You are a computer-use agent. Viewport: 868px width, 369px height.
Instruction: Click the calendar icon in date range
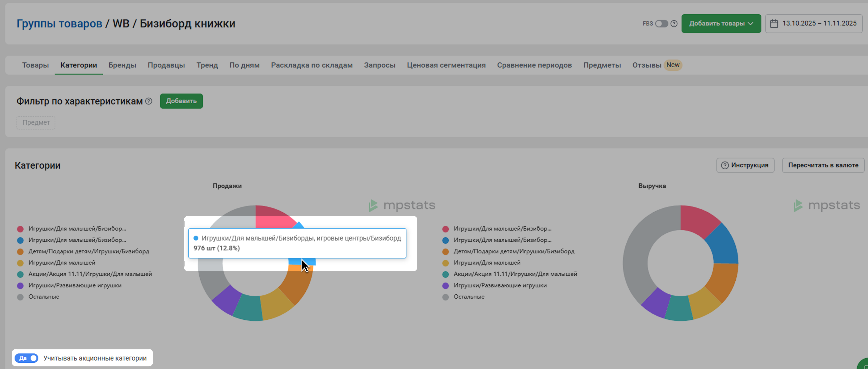(x=774, y=24)
